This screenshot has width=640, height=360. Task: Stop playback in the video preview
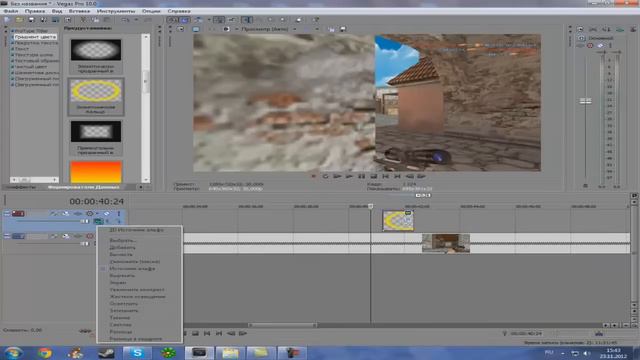coord(373,176)
